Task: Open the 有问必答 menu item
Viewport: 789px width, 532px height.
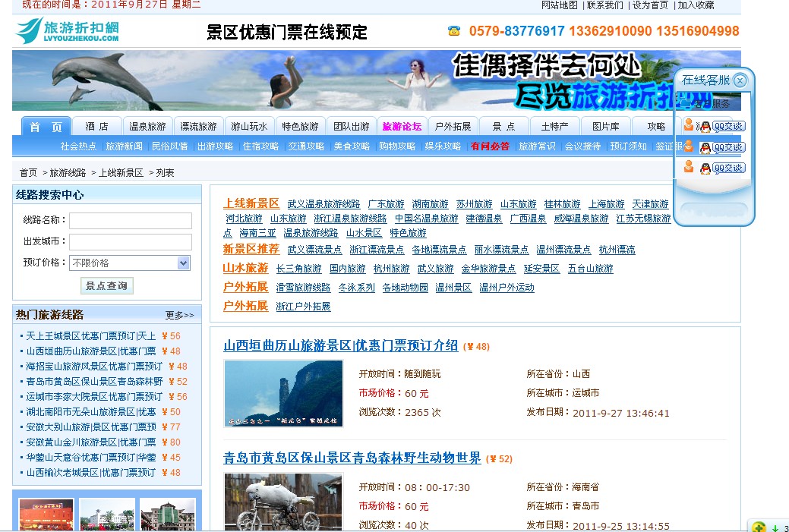Action: pyautogui.click(x=492, y=147)
